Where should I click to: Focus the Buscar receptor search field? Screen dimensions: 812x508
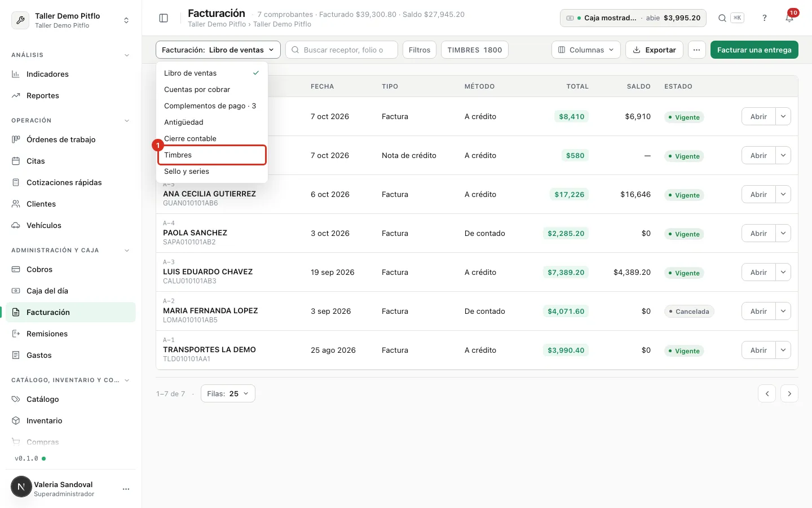342,50
